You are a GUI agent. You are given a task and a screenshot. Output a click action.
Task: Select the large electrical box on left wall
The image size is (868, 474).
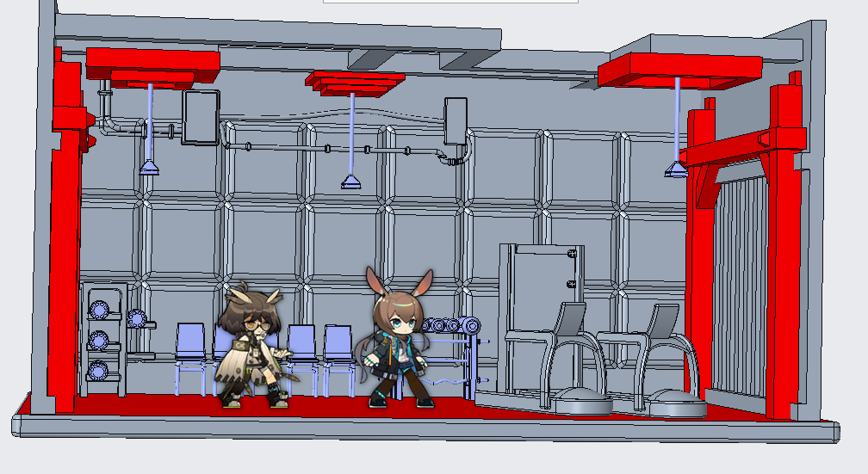201,118
